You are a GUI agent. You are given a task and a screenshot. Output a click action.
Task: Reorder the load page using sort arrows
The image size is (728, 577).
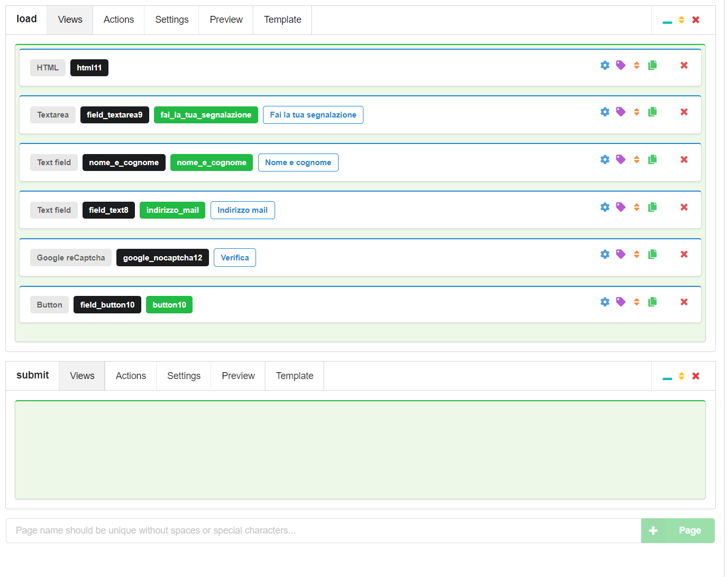(x=681, y=20)
